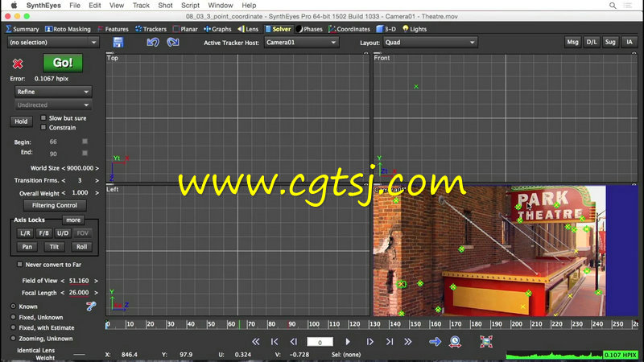The height and width of the screenshot is (362, 644).
Task: Click the hammer tool icon beside Known
Action: tap(91, 306)
